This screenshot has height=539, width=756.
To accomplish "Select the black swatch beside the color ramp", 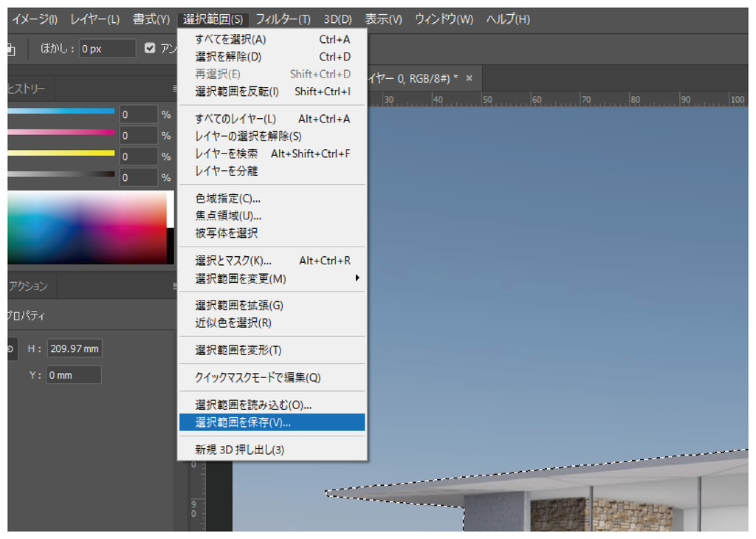I will 171,246.
